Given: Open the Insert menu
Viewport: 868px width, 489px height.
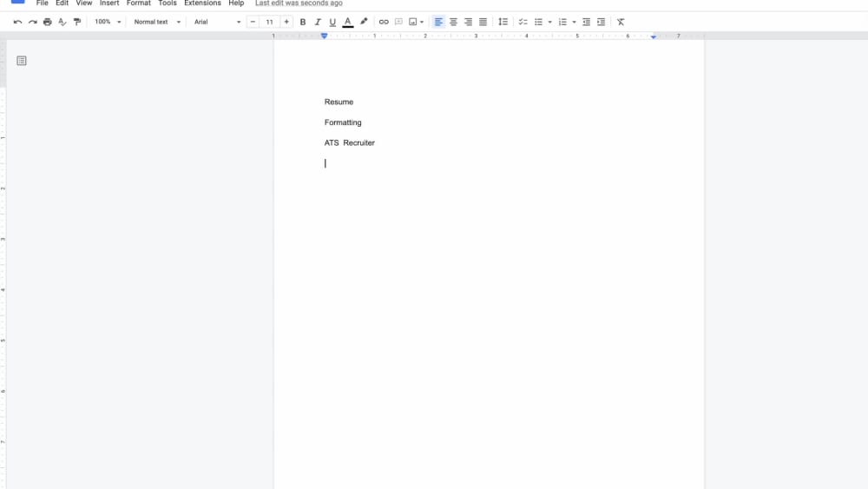Looking at the screenshot, I should point(109,3).
